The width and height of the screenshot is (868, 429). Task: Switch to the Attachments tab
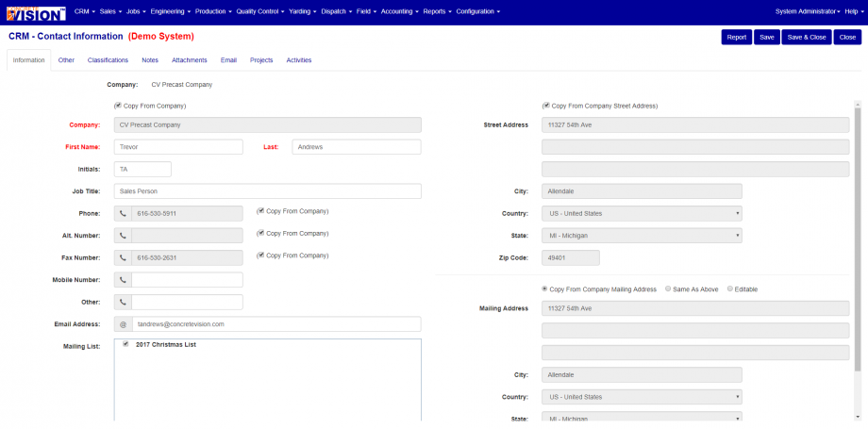tap(190, 59)
